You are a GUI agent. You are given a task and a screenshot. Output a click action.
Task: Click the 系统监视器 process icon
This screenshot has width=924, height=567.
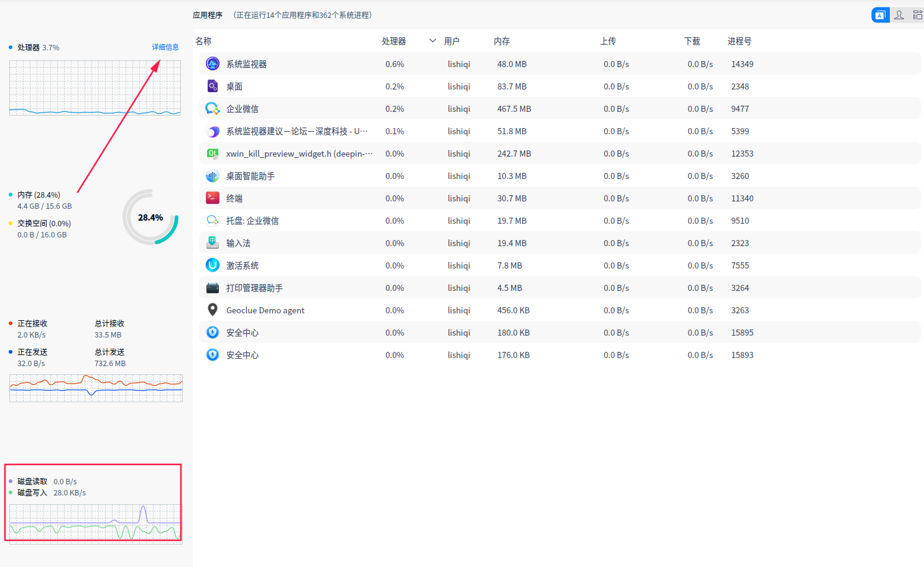tap(213, 64)
